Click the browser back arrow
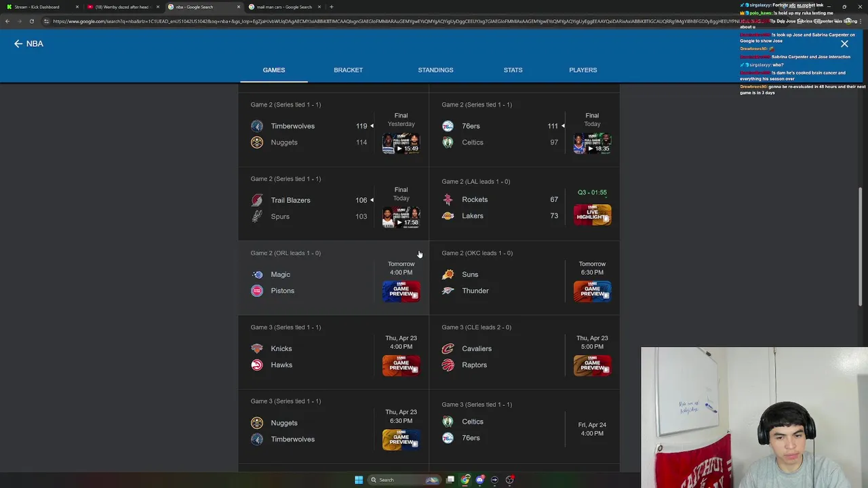The image size is (868, 488). (7, 21)
